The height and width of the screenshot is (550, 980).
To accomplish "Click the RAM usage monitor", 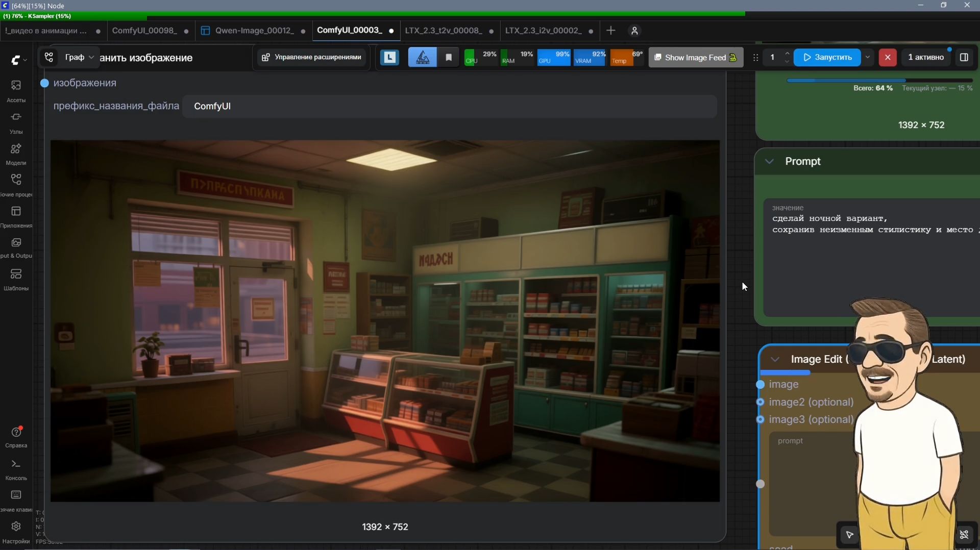I will tap(518, 58).
